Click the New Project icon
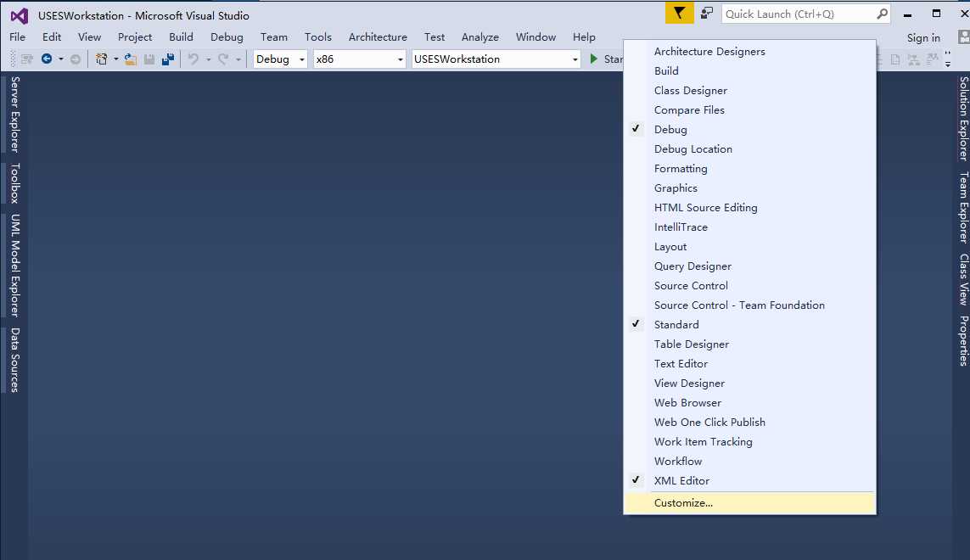Screen dimensions: 970x560 point(102,59)
